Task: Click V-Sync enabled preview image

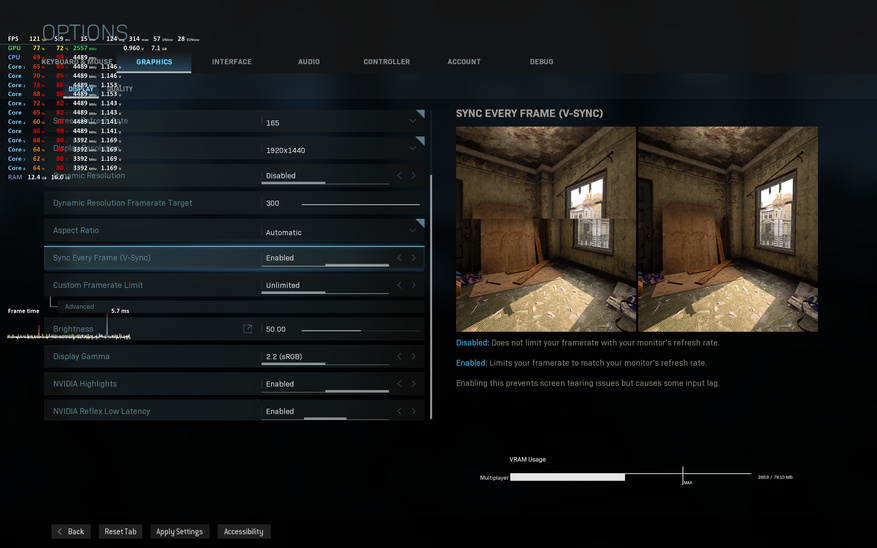Action: (728, 229)
